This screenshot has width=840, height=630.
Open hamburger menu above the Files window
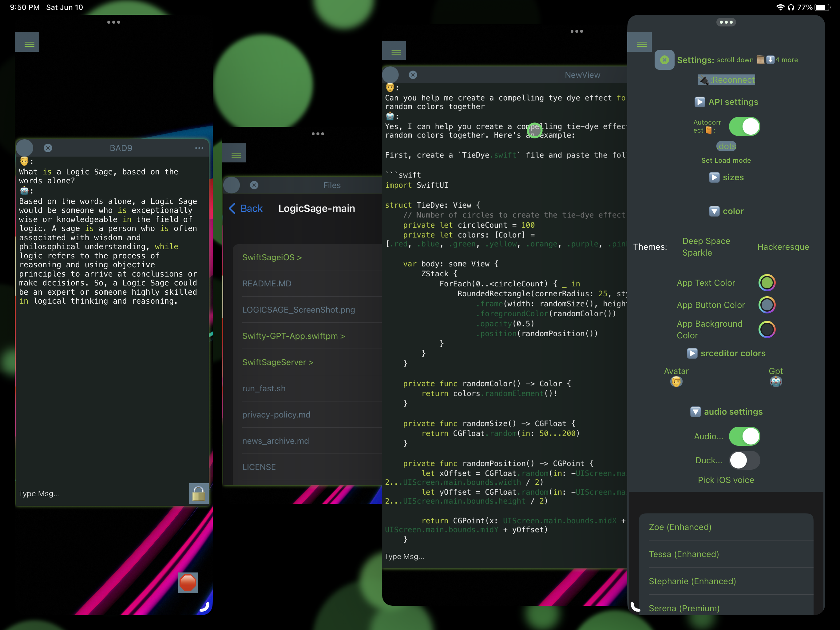coord(234,153)
